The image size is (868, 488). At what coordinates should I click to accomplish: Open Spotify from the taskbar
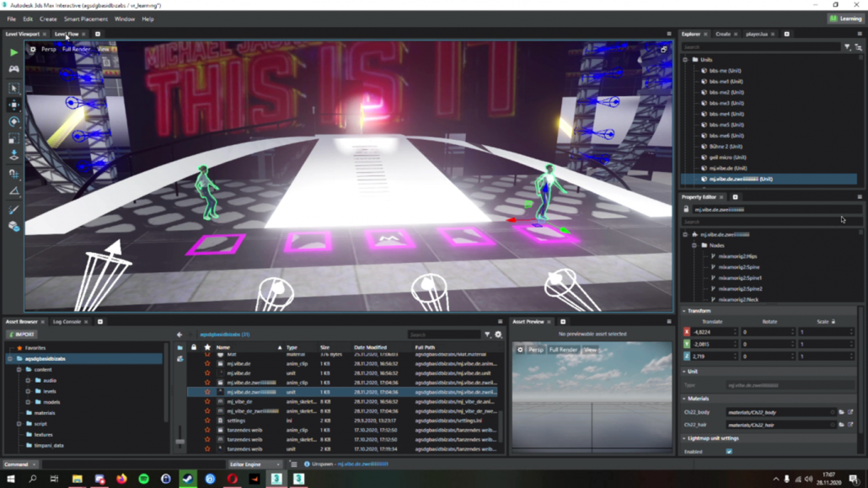pos(143,479)
